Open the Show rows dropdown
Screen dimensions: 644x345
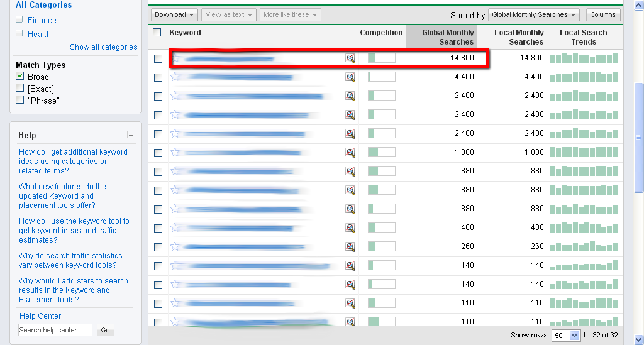[565, 336]
